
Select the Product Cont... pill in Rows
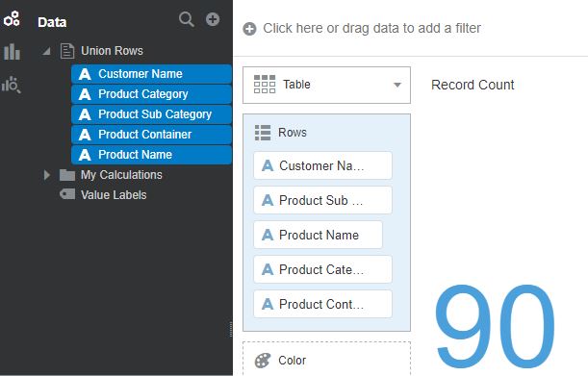pos(323,304)
